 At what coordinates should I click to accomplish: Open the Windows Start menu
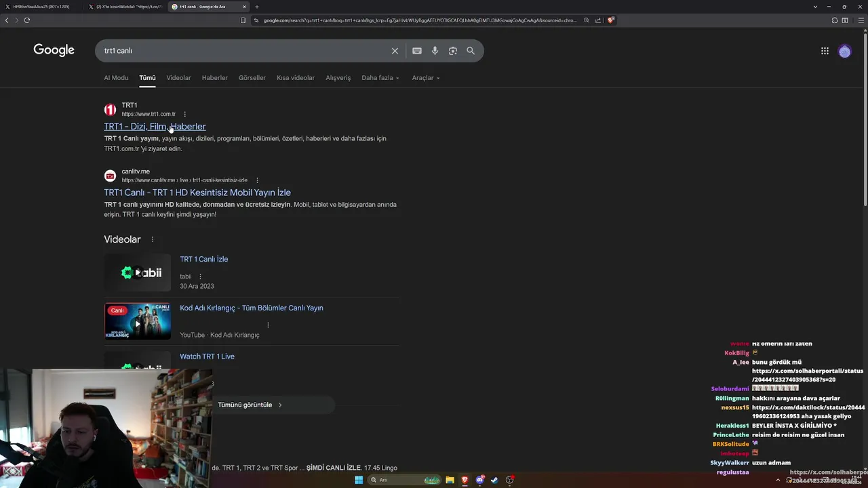359,480
